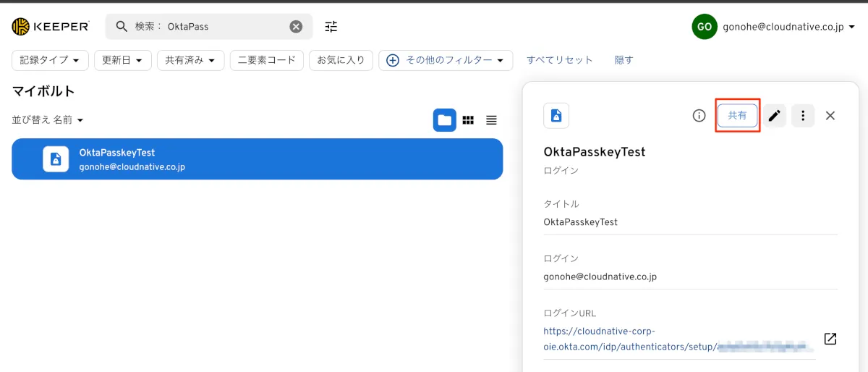Click the green GO account avatar
This screenshot has height=372, width=868.
[705, 27]
